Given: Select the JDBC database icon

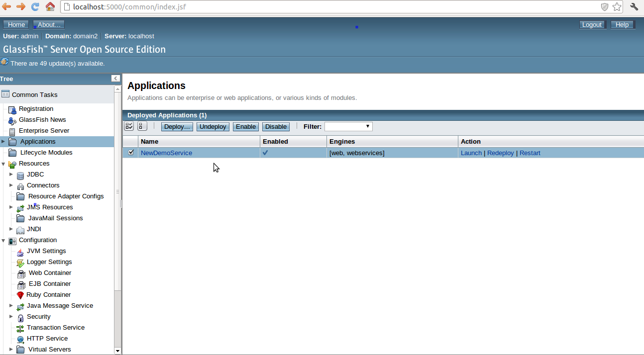Looking at the screenshot, I should [x=20, y=175].
